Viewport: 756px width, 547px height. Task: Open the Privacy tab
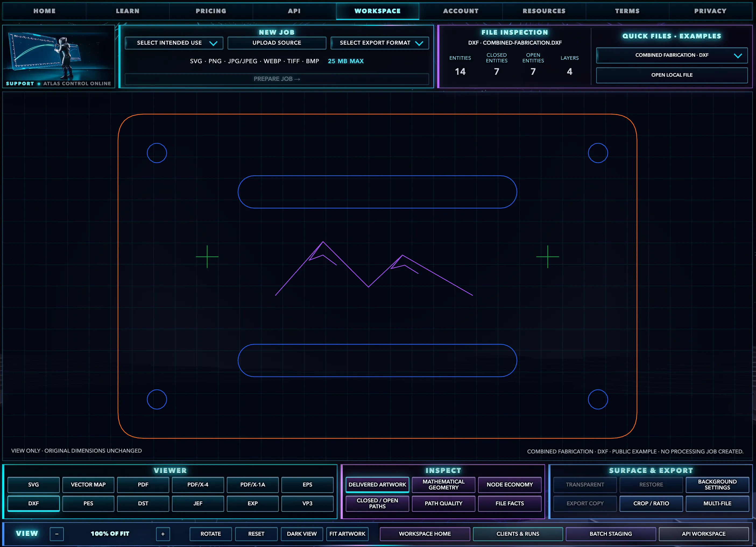710,11
